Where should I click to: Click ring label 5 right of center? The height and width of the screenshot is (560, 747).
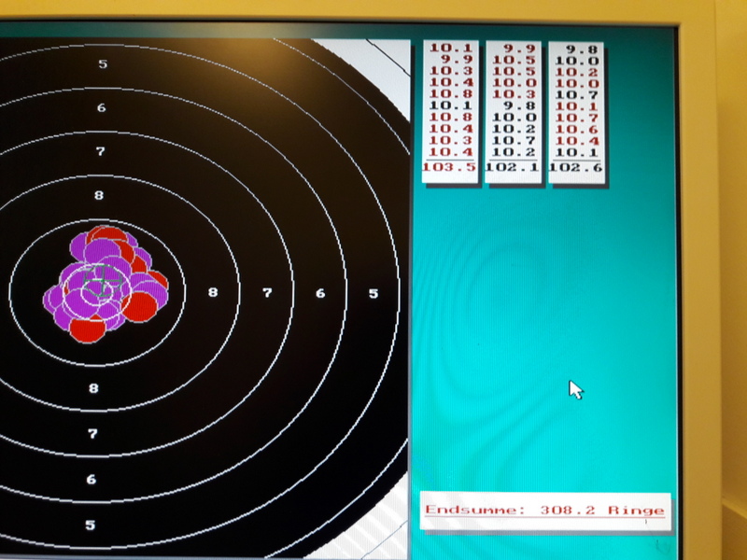point(373,293)
